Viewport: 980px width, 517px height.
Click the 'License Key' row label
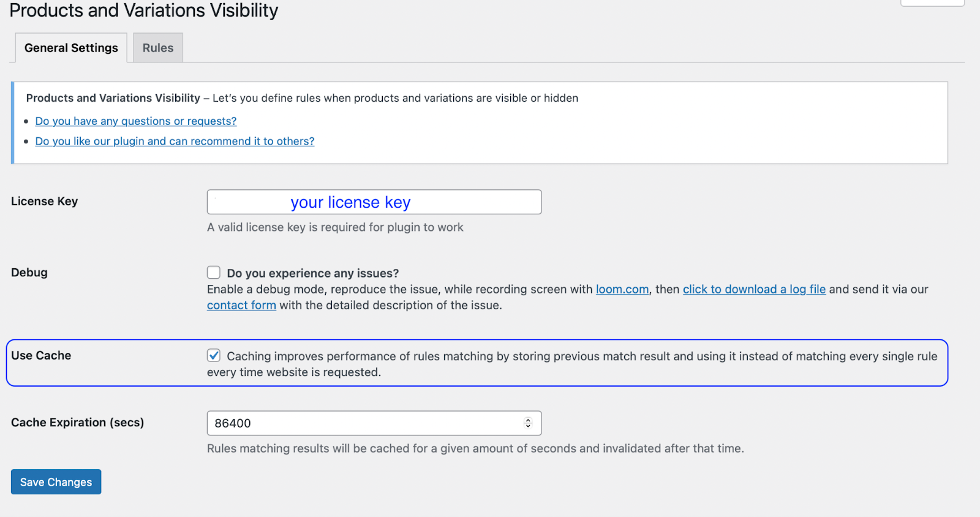[44, 202]
